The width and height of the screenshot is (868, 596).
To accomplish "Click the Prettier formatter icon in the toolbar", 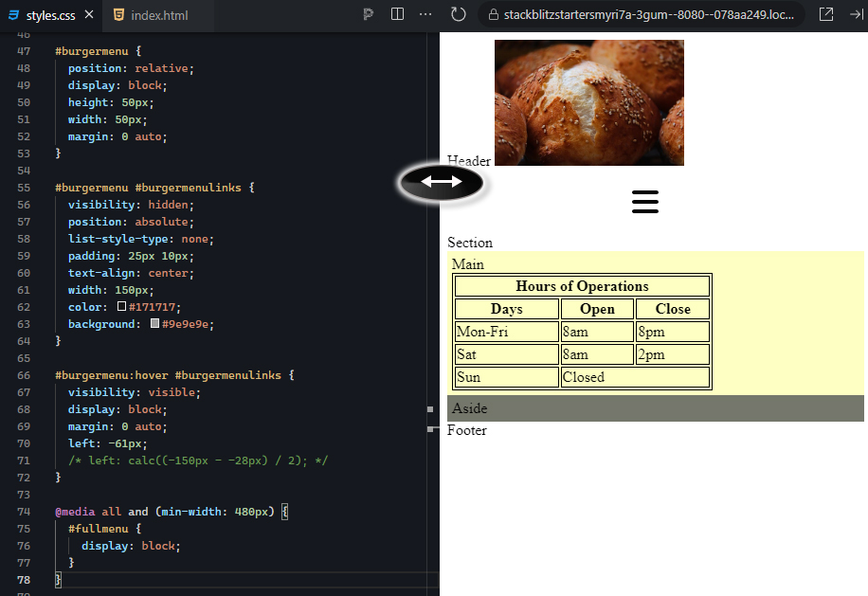I will [368, 14].
